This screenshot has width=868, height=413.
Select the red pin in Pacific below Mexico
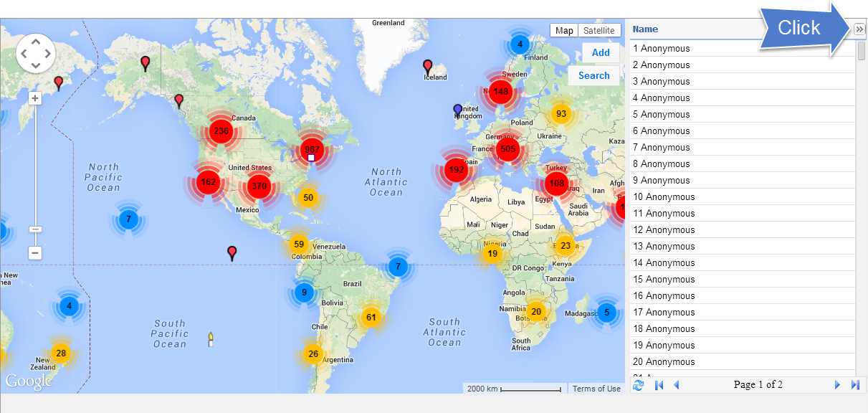(232, 253)
